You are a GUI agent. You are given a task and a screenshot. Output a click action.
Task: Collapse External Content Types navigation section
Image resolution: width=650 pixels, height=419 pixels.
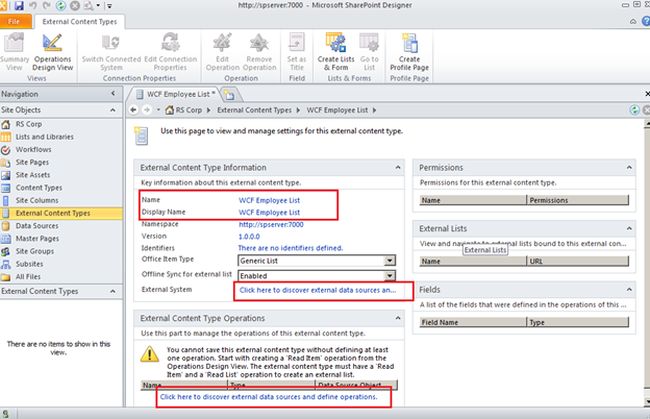tap(113, 291)
